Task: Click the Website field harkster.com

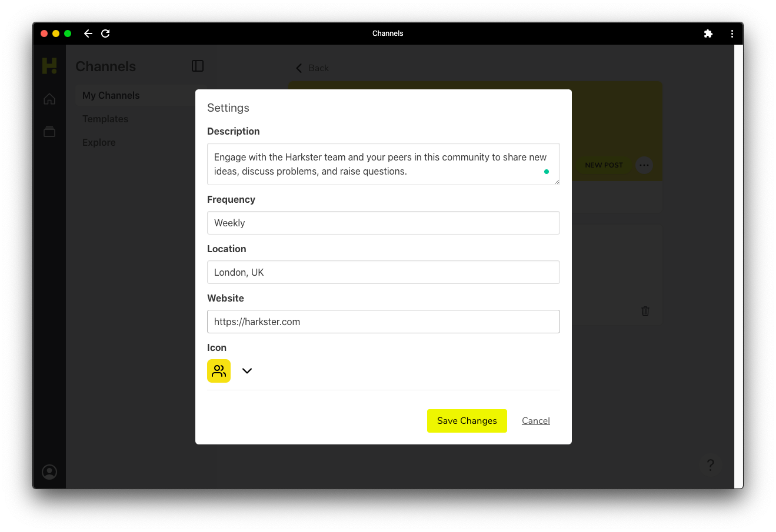Action: click(x=384, y=322)
